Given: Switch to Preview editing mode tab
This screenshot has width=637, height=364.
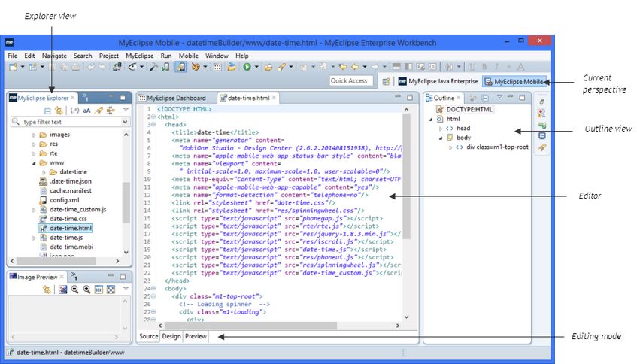Looking at the screenshot, I should click(196, 336).
